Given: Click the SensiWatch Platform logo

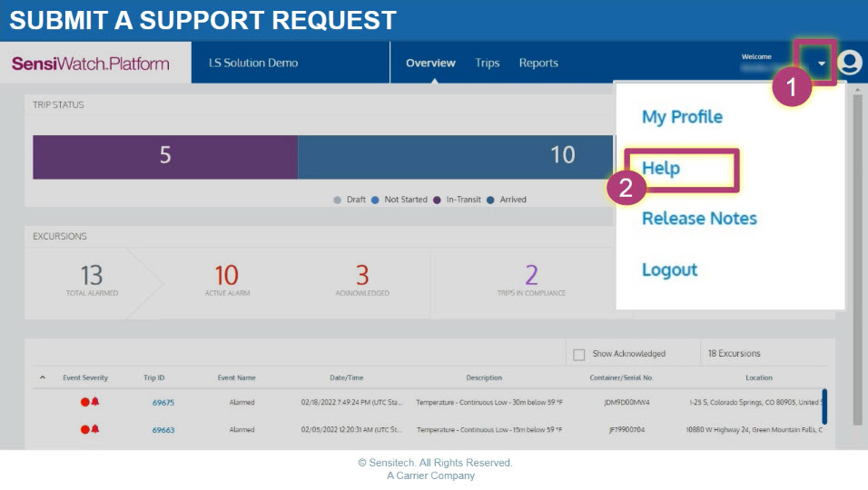Looking at the screenshot, I should pyautogui.click(x=91, y=64).
